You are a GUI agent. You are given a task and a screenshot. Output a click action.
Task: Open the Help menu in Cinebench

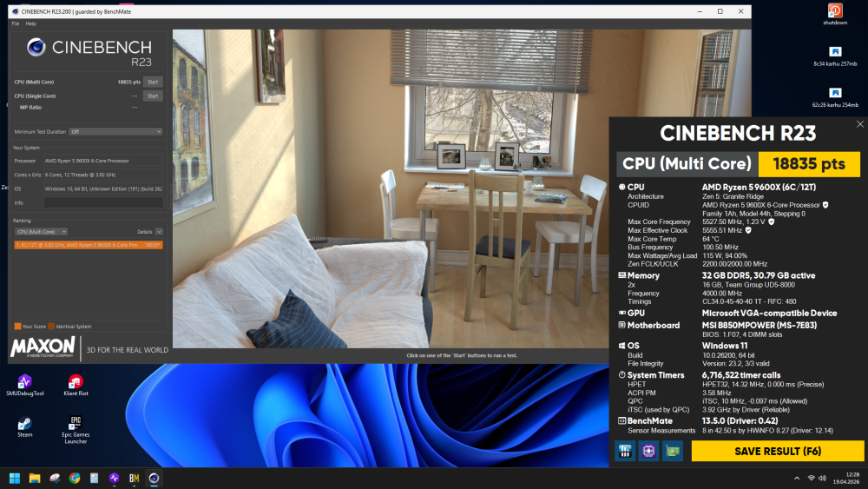tap(31, 23)
